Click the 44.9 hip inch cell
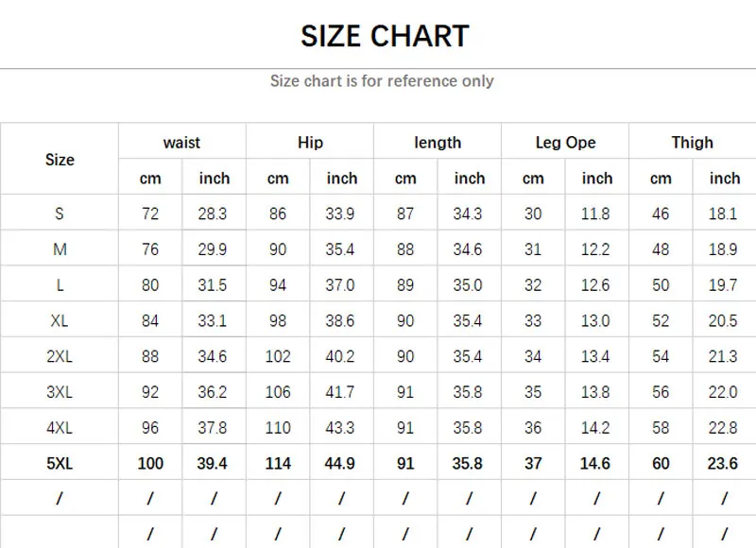The height and width of the screenshot is (548, 756). click(x=339, y=463)
